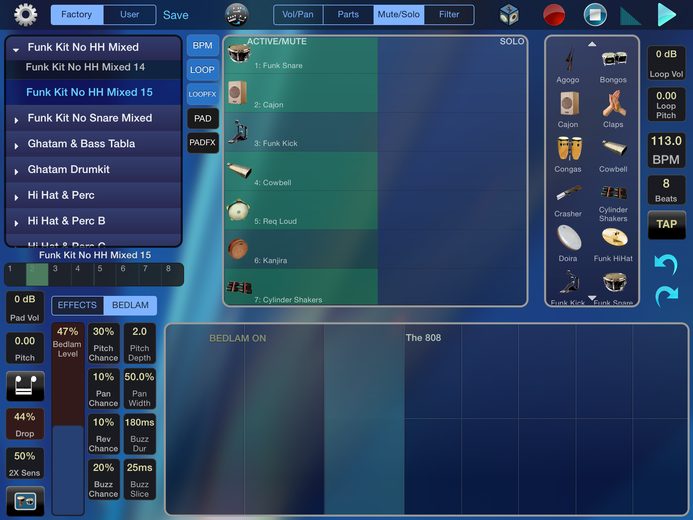Viewport: 693px width, 520px height.
Task: Click the 30% Pitch Chance control
Action: [x=103, y=343]
